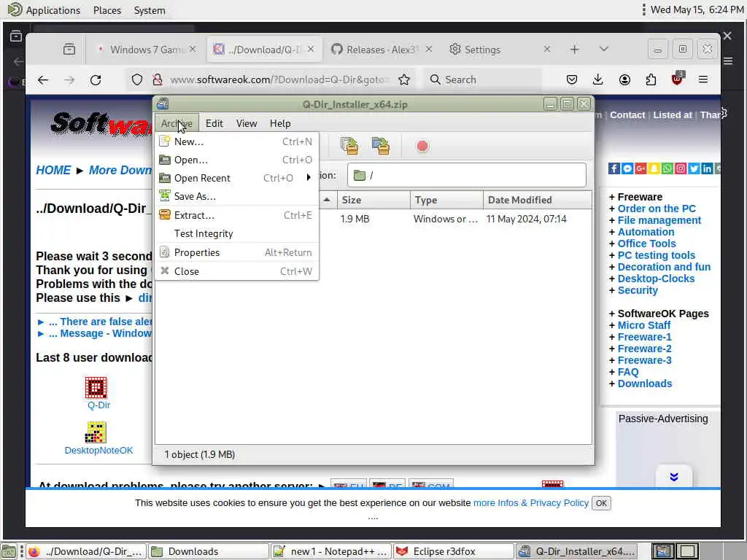Switch to Notepad++ taskbar window
The image size is (747, 560).
click(330, 551)
